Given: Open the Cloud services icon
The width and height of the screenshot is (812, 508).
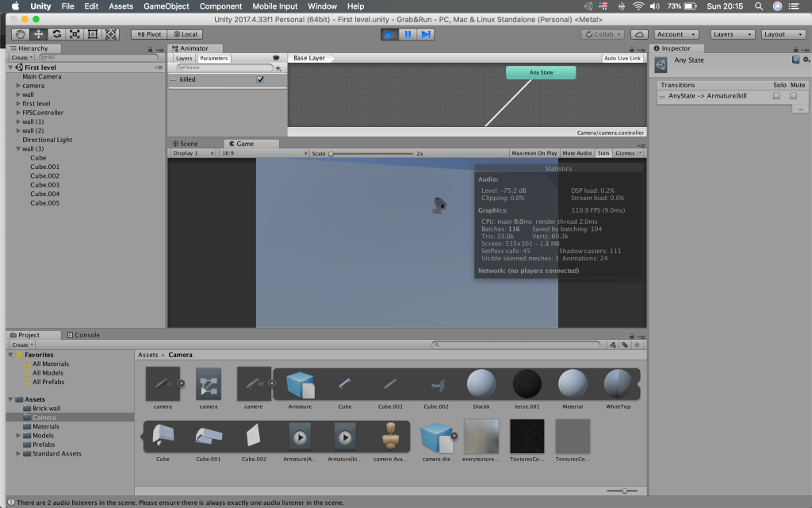Looking at the screenshot, I should pos(640,34).
